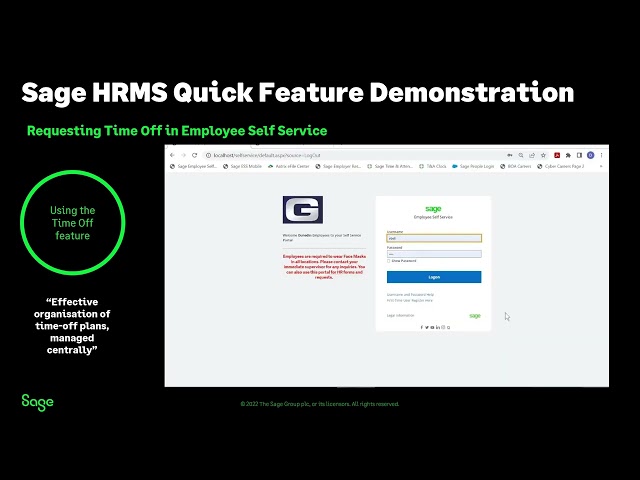The image size is (640, 480).
Task: Bookmark this page with the star icon
Action: point(543,156)
